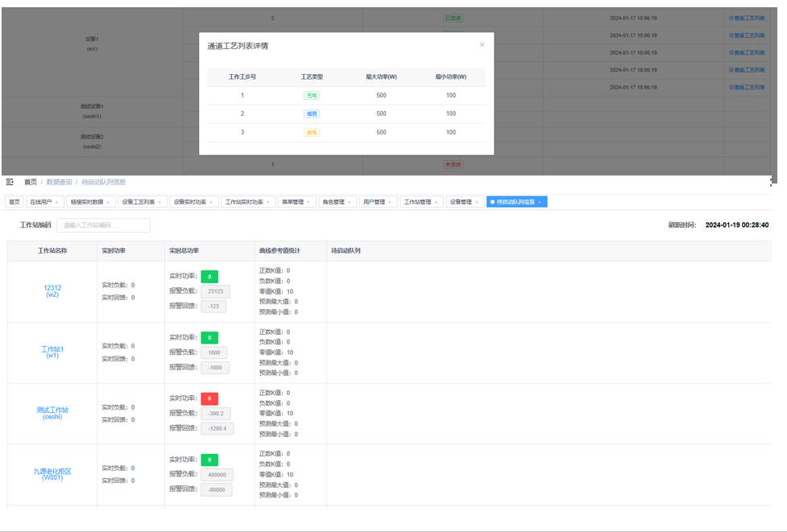Screen dimensions: 787x532
Task: Close the 通道工艺列表详情 dialog
Action: point(482,45)
